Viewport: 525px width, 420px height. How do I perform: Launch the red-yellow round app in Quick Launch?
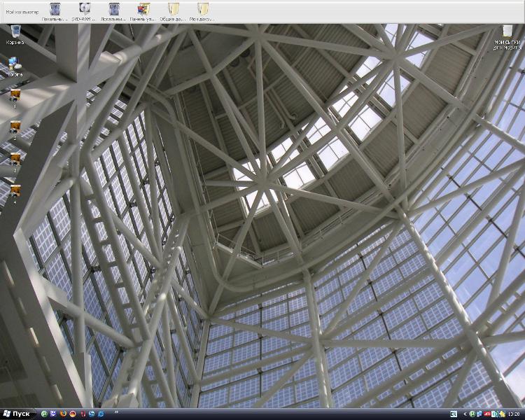pyautogui.click(x=73, y=414)
